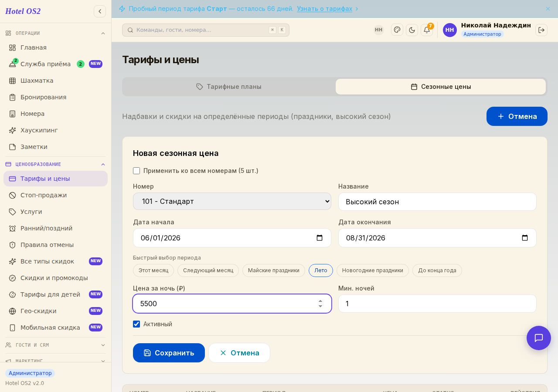
Task: Open calendar picker for Дата начала
Action: 320,238
